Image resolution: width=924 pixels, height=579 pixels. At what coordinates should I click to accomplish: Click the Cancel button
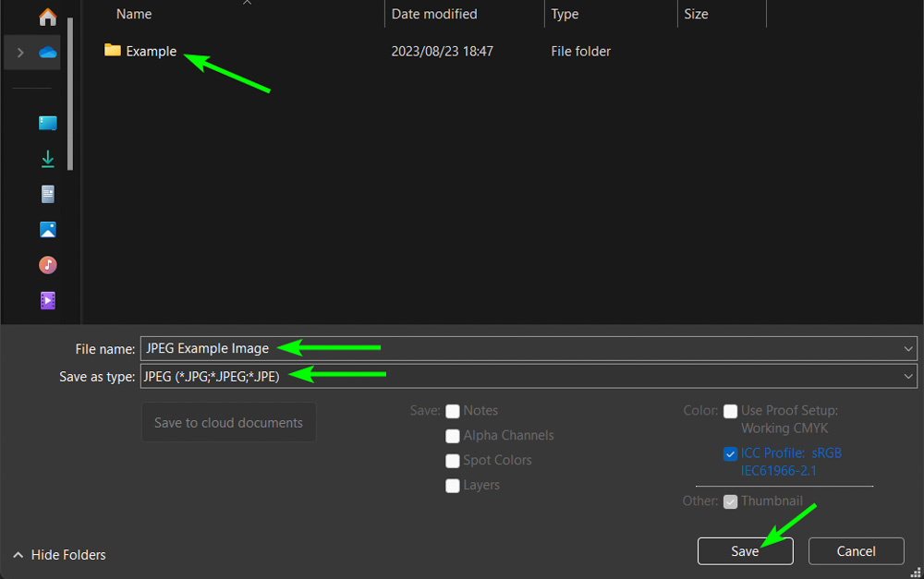tap(856, 551)
